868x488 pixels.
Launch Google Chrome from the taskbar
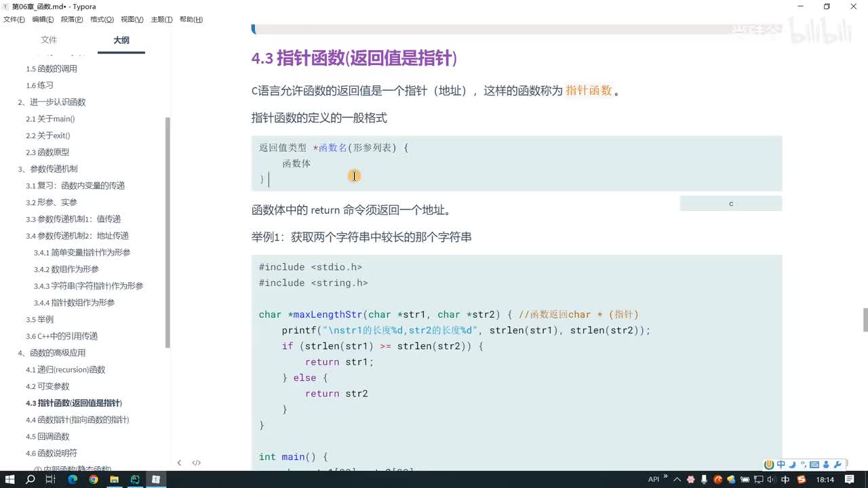click(93, 479)
